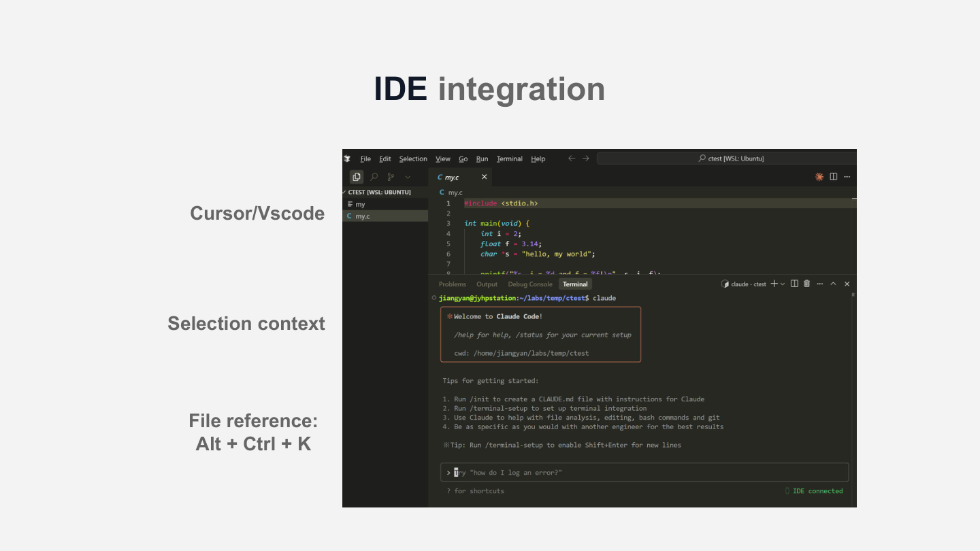This screenshot has width=980, height=551.
Task: Click the char *s "hello, my world" line
Action: (538, 254)
